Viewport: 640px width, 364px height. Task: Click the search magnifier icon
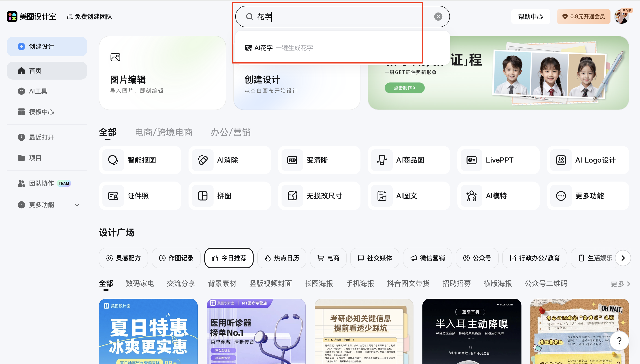point(249,17)
